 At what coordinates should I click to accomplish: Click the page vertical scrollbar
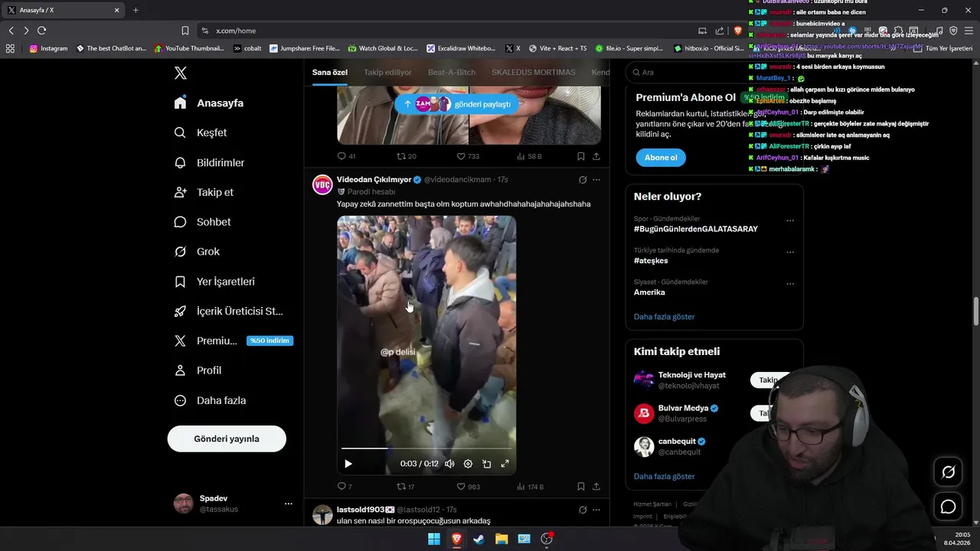[975, 311]
